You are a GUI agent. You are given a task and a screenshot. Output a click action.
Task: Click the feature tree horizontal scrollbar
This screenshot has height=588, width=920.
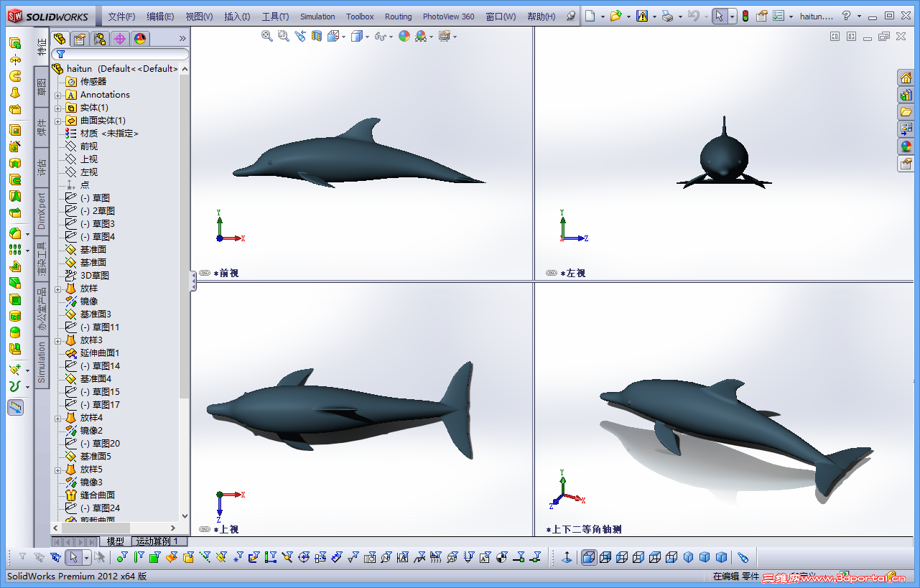(x=115, y=528)
